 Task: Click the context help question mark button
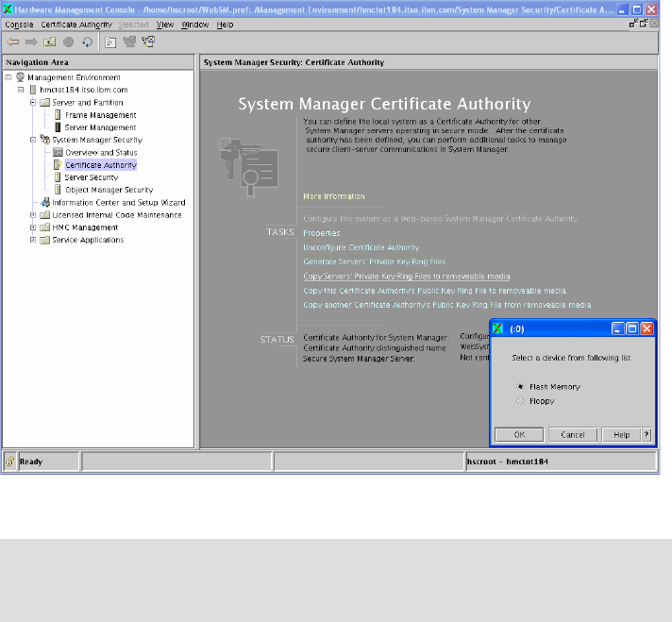click(647, 435)
